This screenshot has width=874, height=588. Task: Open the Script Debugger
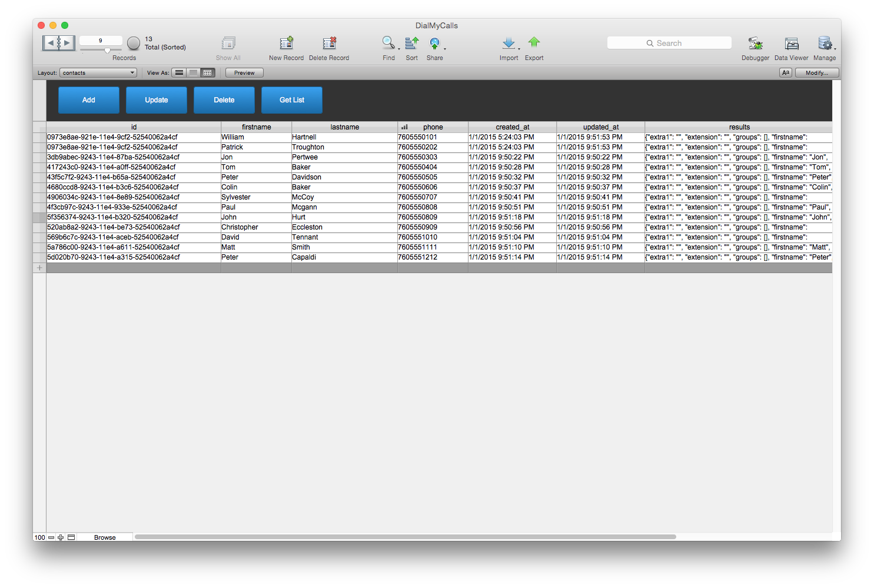point(755,44)
